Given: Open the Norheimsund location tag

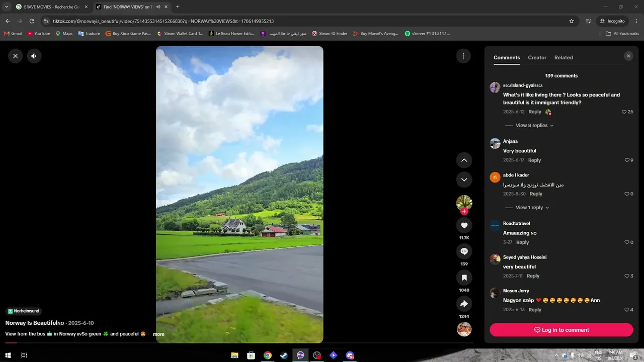Looking at the screenshot, I should tap(24, 311).
